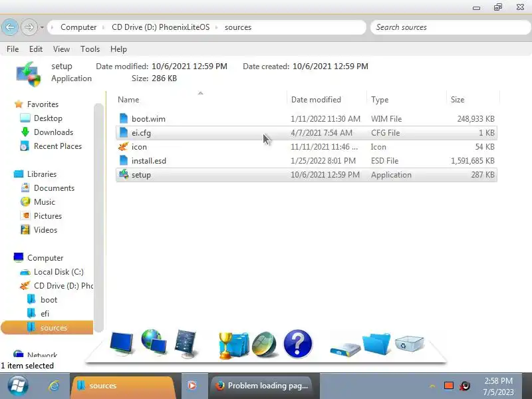Click the install.esd file name
The image size is (532, 399).
coord(149,161)
